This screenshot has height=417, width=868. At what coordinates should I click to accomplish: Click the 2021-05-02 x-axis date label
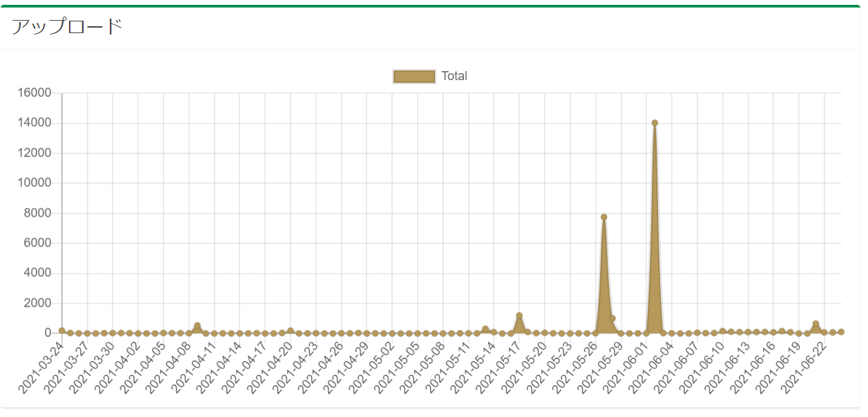click(x=372, y=367)
